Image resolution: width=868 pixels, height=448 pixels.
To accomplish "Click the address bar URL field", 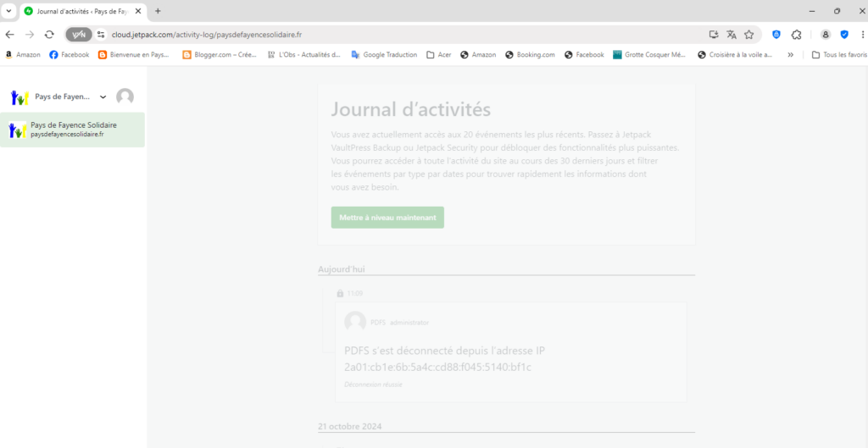I will (x=381, y=35).
